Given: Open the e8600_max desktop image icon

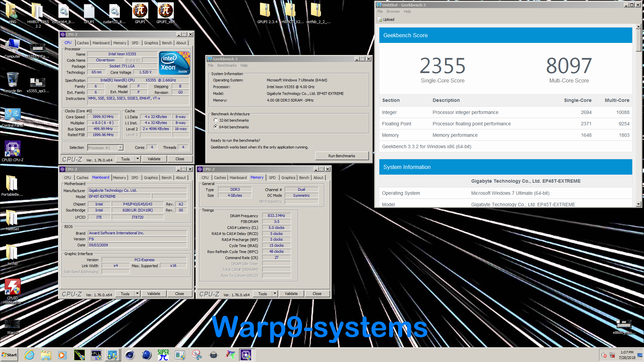Looking at the screenshot, I should 624,327.
